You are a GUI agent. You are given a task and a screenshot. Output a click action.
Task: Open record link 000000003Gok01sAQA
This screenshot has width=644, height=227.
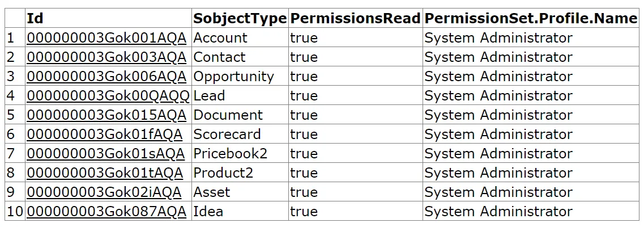click(x=105, y=154)
